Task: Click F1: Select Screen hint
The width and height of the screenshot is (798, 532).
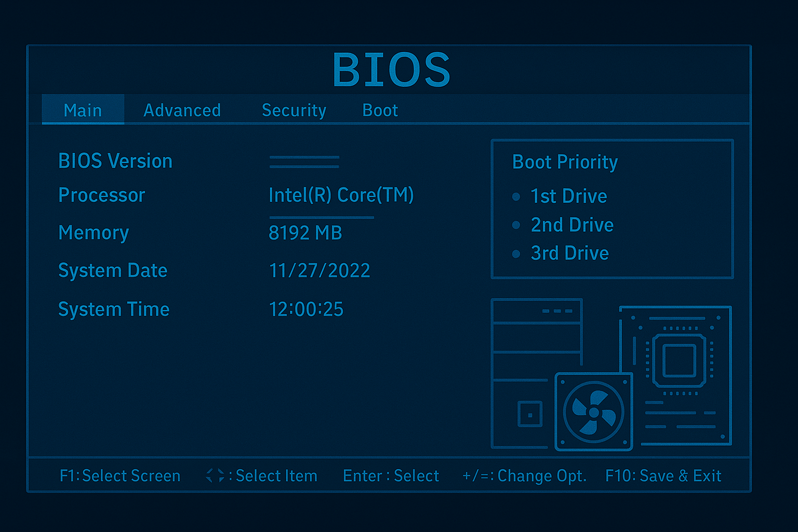Action: tap(120, 475)
